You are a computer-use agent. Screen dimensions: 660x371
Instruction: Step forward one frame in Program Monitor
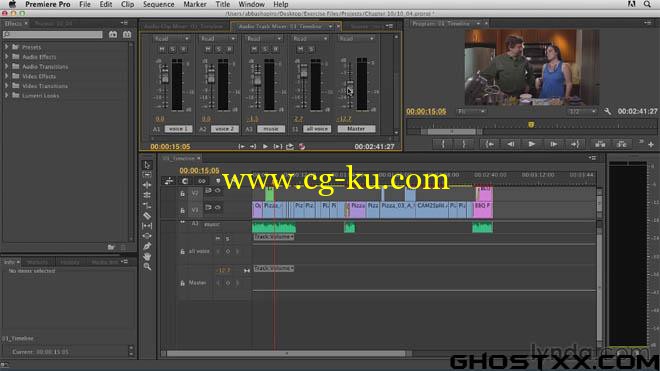pyautogui.click(x=554, y=144)
